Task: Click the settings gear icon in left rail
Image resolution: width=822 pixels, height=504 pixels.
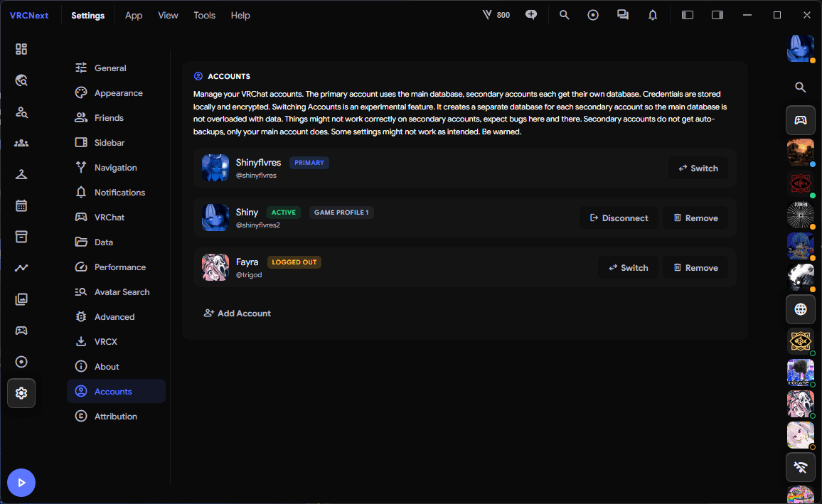Action: [x=21, y=393]
